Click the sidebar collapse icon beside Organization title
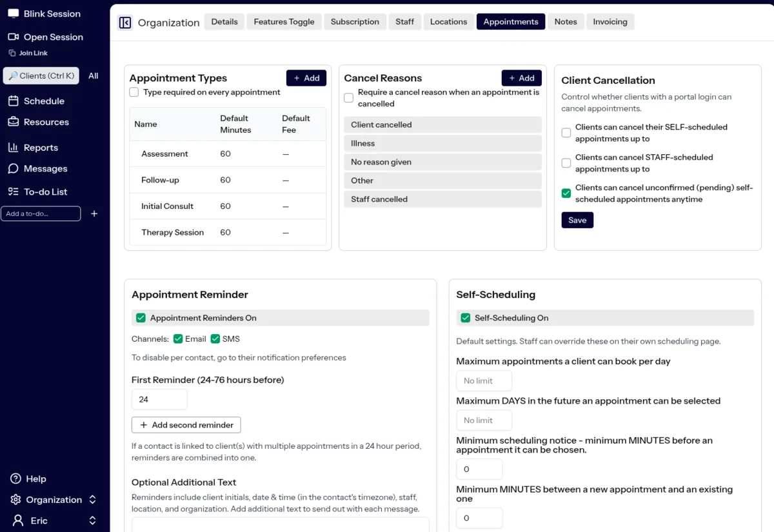 [125, 23]
